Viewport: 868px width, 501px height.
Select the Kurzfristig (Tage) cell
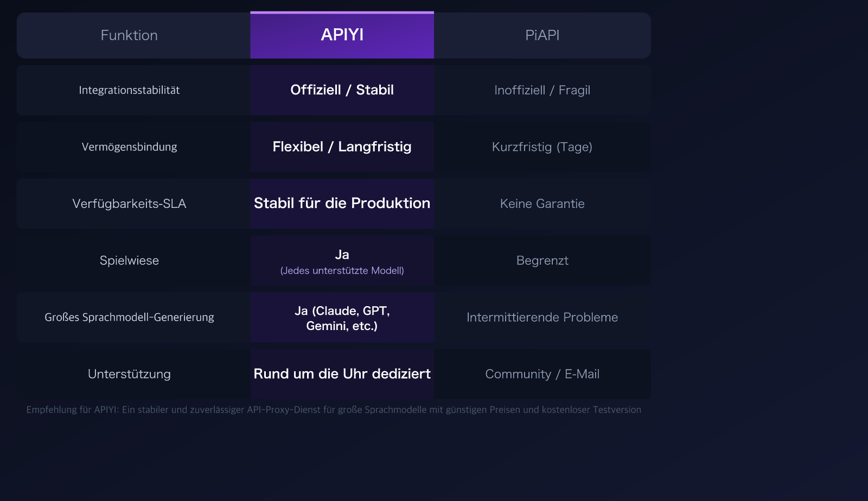pyautogui.click(x=542, y=146)
